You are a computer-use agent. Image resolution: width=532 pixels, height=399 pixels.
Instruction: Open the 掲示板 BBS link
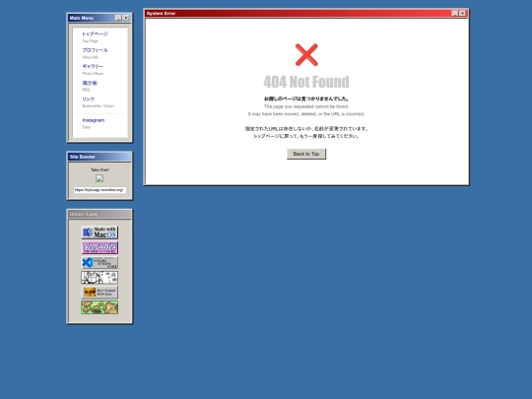(x=90, y=83)
